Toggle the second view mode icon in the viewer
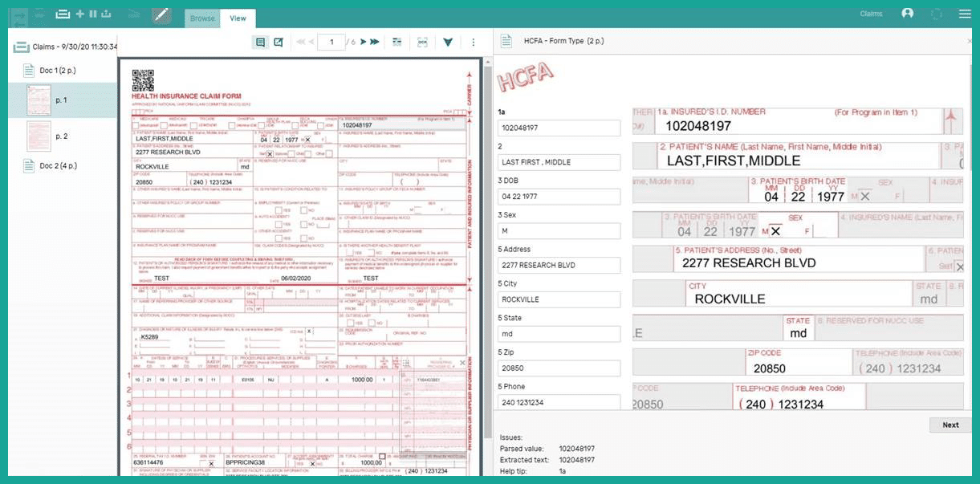 279,41
